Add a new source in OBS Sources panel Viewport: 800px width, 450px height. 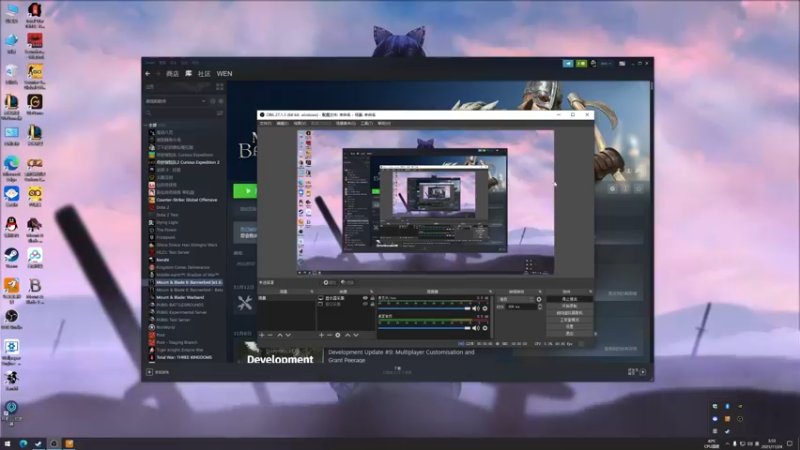pos(321,335)
